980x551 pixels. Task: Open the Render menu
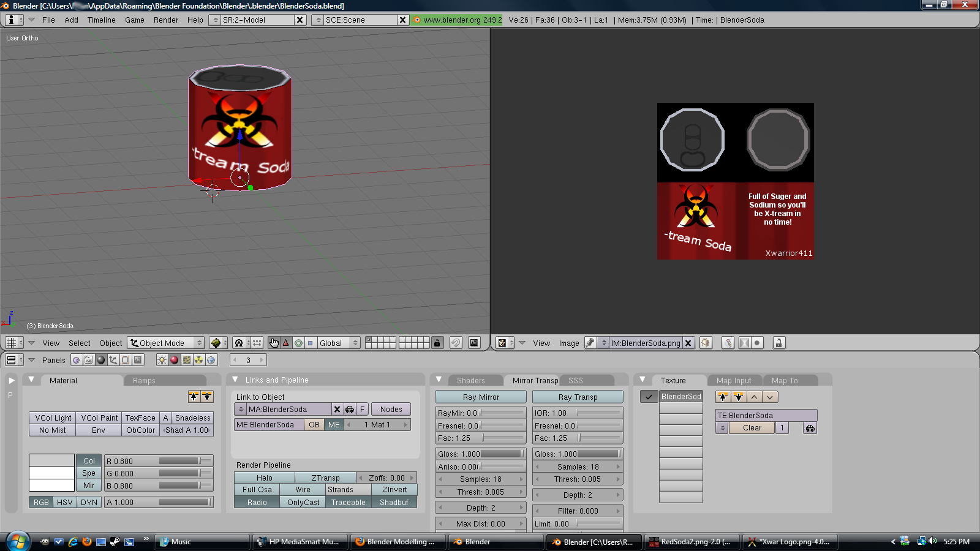pos(165,20)
